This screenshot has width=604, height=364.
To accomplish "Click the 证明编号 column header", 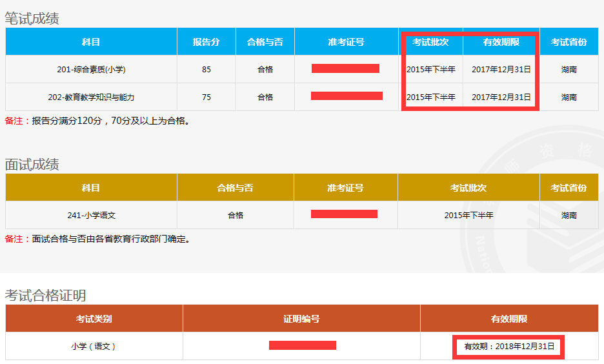I will click(301, 319).
